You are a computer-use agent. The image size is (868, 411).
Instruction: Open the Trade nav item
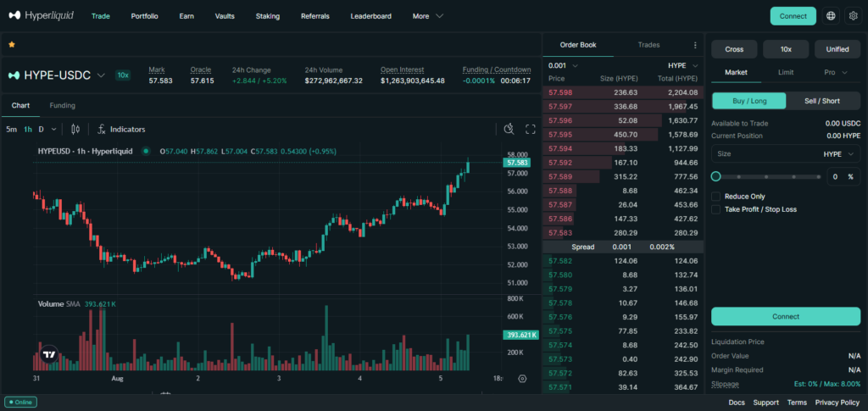point(101,16)
